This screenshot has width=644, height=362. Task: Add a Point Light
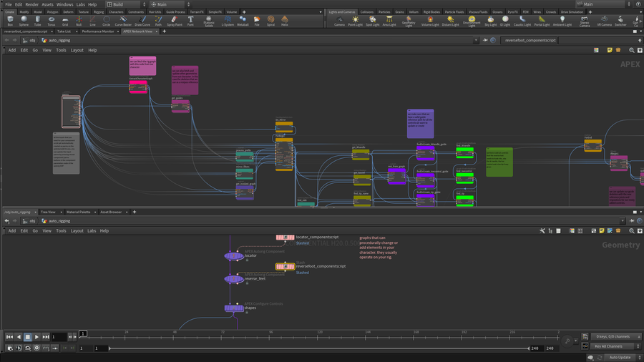tap(355, 21)
